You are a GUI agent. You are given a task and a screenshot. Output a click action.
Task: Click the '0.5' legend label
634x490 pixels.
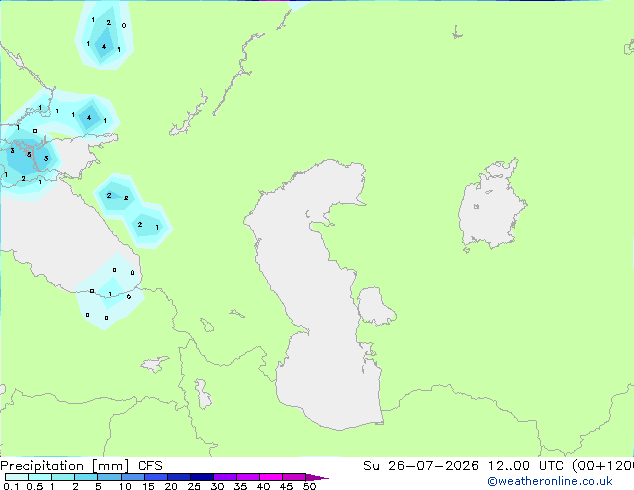click(35, 486)
